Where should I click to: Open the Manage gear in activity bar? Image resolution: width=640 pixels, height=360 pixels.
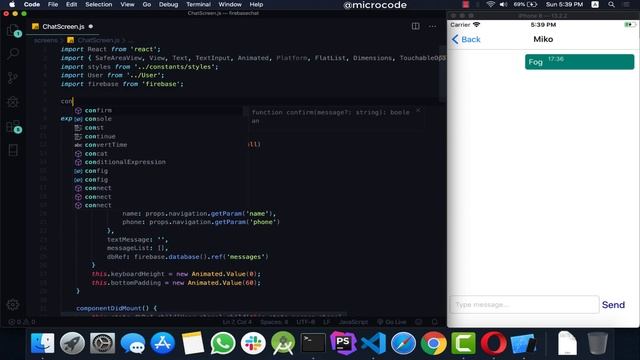coord(13,304)
